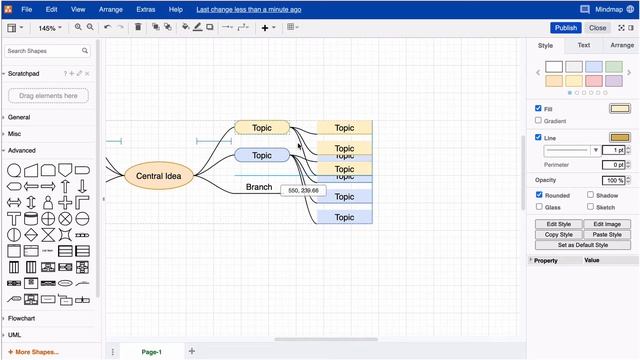Open More Shapes link
Image resolution: width=640 pixels, height=360 pixels.
tap(33, 352)
